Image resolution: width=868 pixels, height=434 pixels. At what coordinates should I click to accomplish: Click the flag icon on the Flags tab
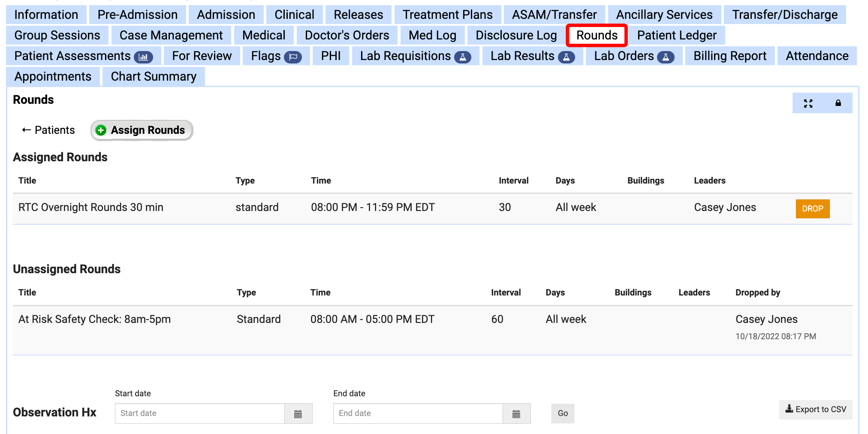tap(294, 56)
